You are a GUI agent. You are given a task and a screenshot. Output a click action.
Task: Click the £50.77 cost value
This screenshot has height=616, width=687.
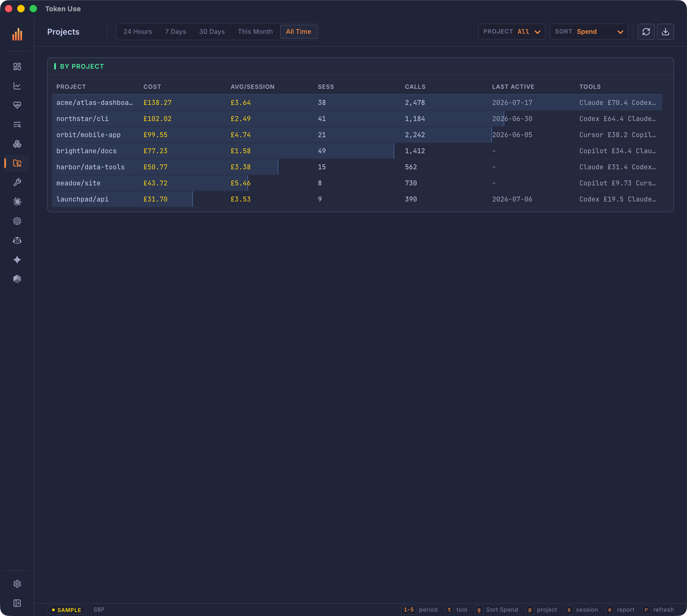(155, 167)
